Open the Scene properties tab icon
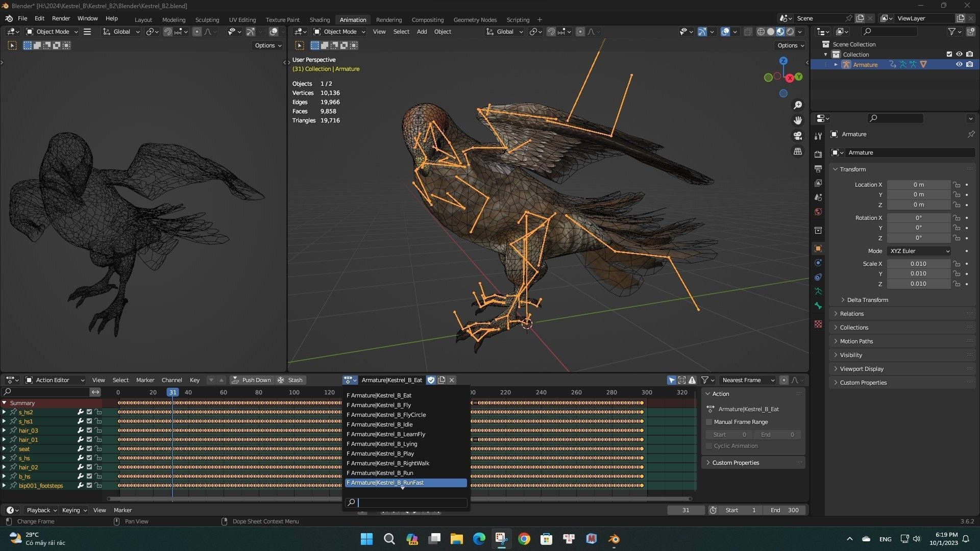980x551 pixels. [818, 197]
